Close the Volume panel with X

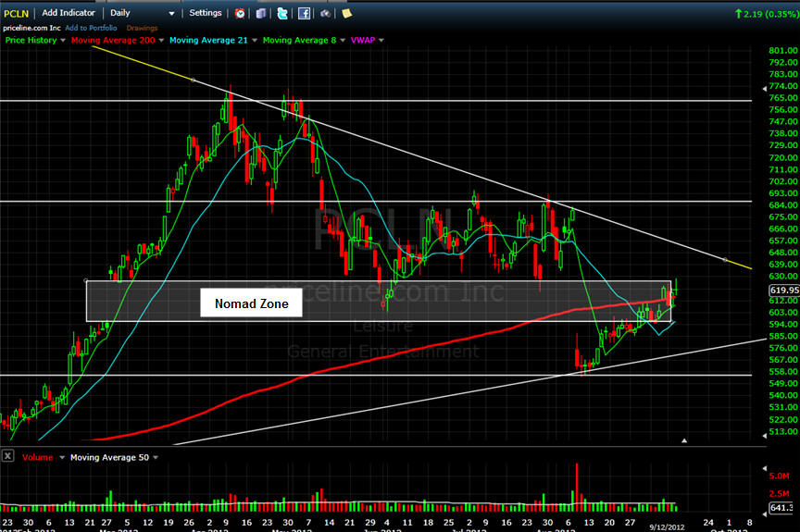7,457
